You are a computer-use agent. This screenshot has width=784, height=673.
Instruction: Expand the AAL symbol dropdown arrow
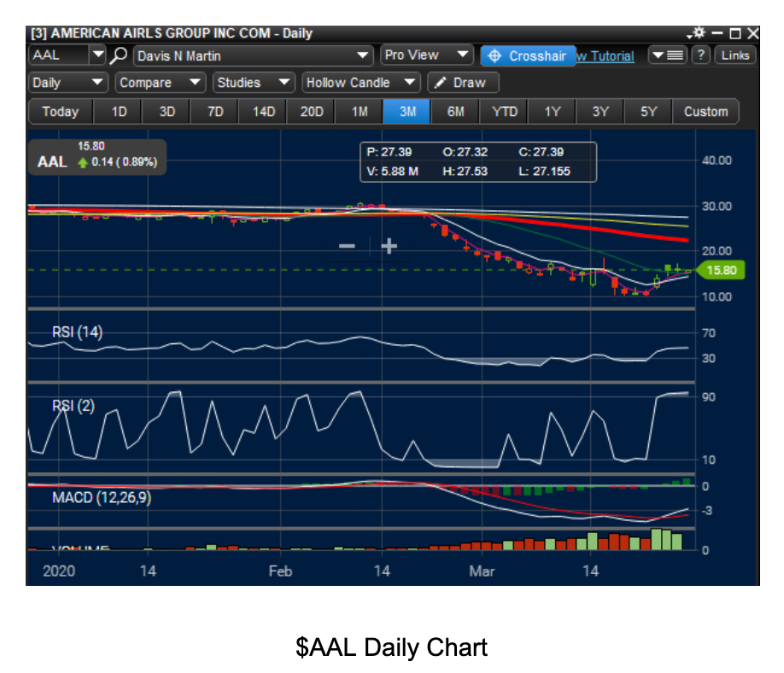98,55
